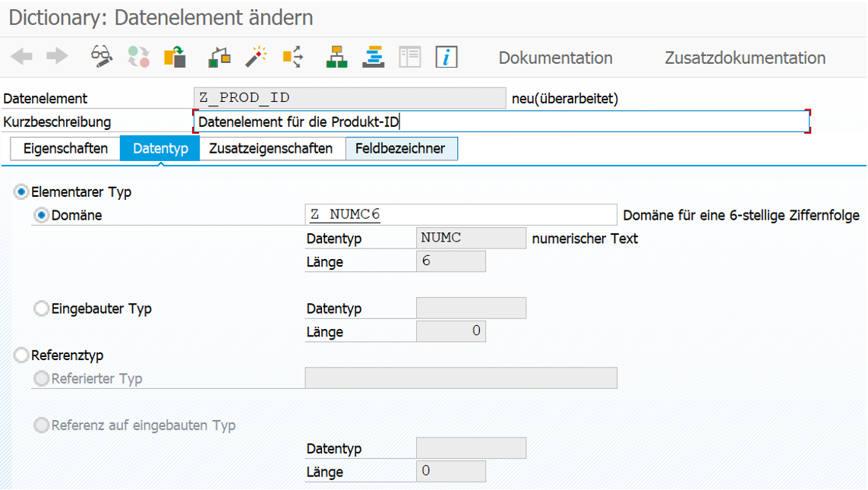Click the Domäne field containing Z_NUMC6
This screenshot has height=490, width=868.
(460, 214)
